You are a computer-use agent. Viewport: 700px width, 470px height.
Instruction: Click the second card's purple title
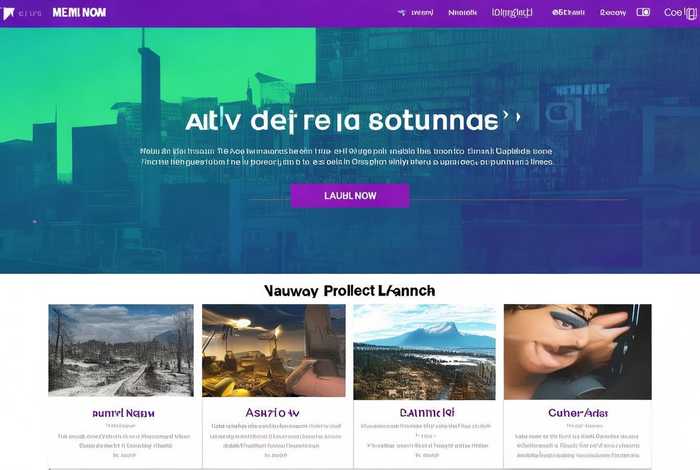click(272, 413)
